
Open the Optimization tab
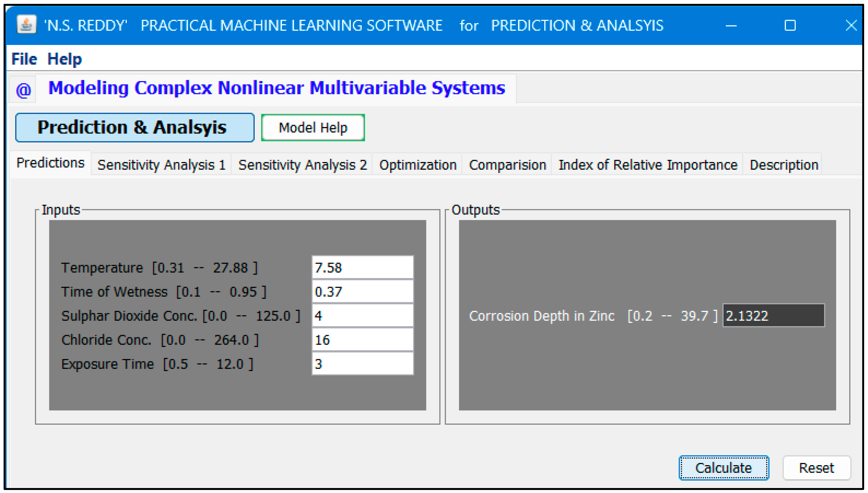pos(417,165)
